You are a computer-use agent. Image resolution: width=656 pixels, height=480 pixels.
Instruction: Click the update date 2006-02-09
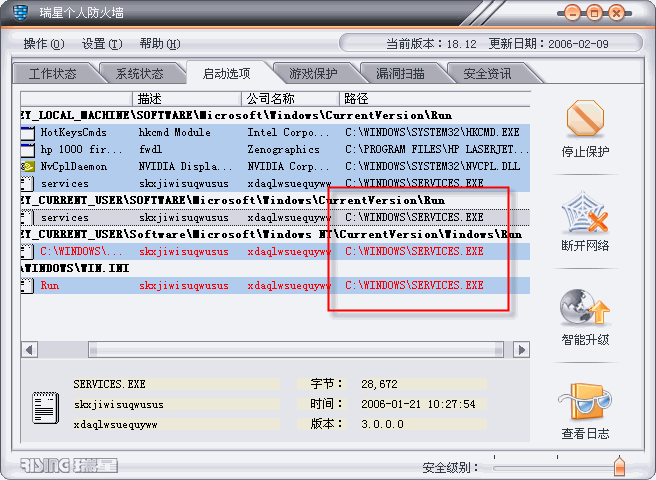click(578, 44)
